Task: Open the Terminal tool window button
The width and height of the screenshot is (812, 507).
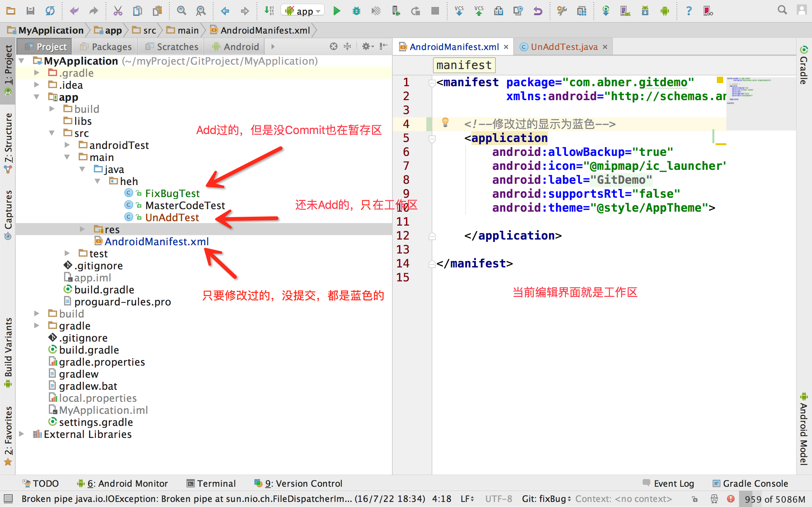Action: pyautogui.click(x=211, y=484)
